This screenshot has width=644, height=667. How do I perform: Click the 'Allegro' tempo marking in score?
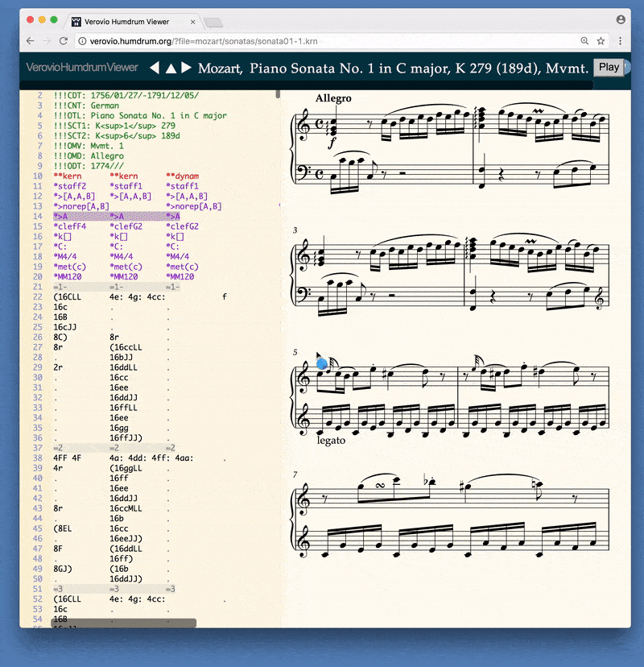pyautogui.click(x=333, y=98)
